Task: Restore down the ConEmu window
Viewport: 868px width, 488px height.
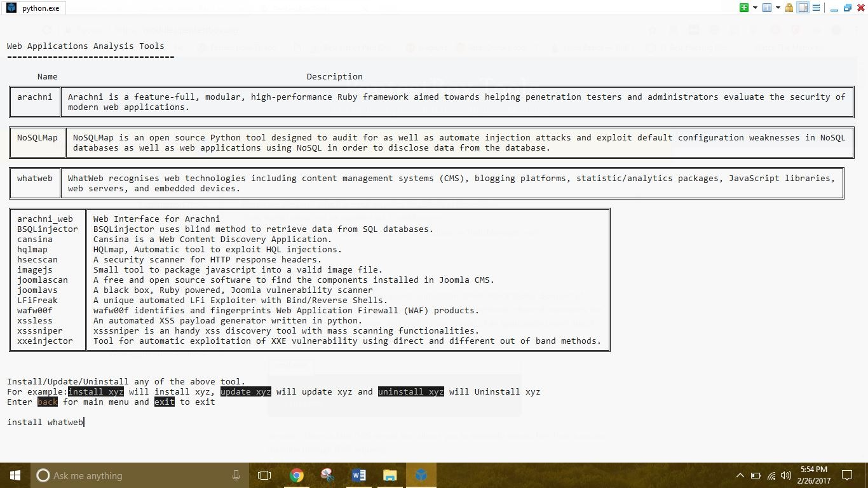Action: [x=847, y=8]
